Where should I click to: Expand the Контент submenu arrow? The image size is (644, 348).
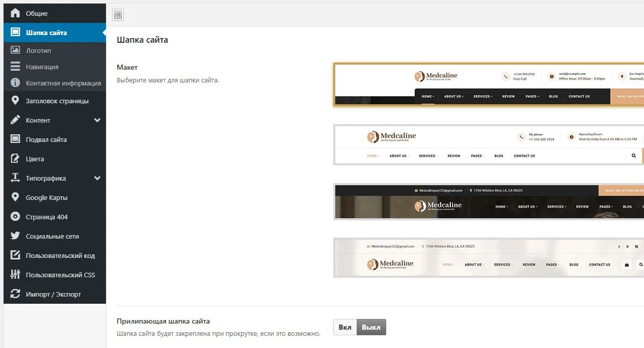click(x=97, y=120)
